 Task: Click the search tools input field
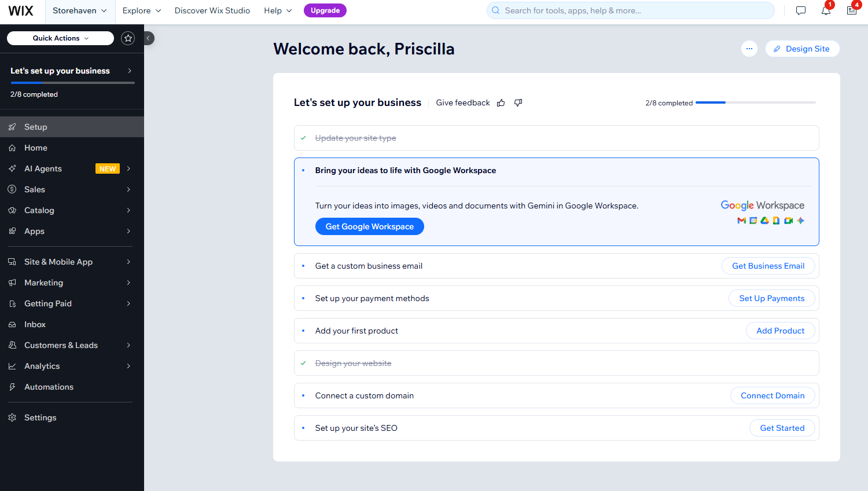coord(631,10)
